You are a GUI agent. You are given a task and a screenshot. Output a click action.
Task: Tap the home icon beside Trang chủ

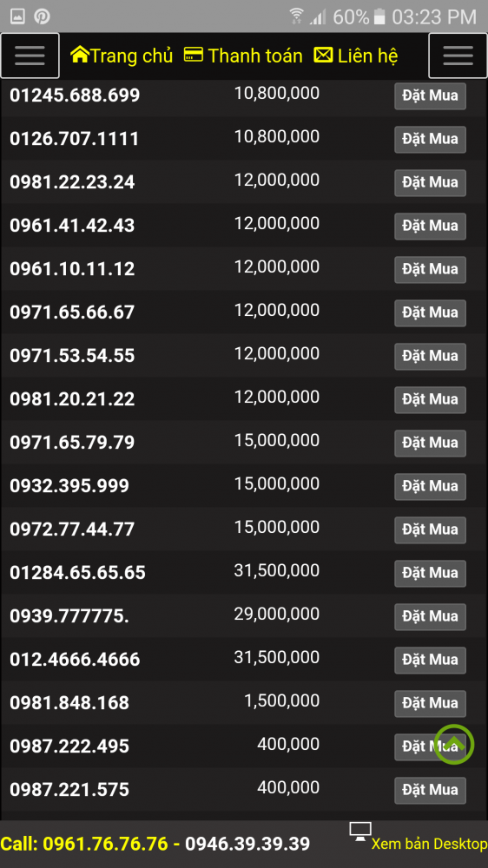click(x=80, y=55)
